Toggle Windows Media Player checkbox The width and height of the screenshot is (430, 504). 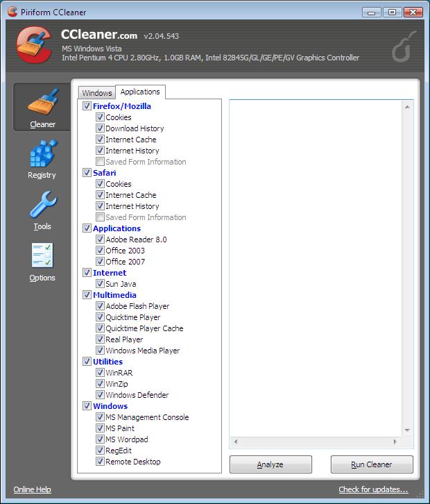point(100,350)
